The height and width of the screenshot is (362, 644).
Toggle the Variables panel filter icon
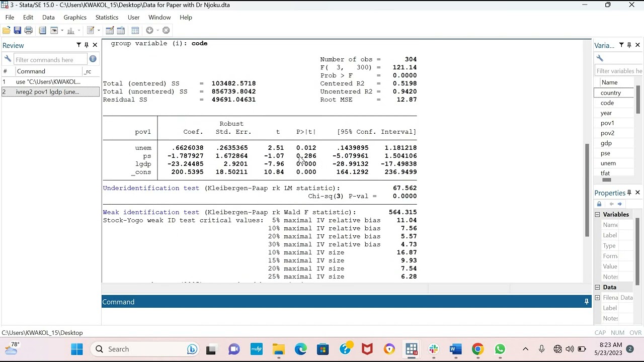(621, 45)
